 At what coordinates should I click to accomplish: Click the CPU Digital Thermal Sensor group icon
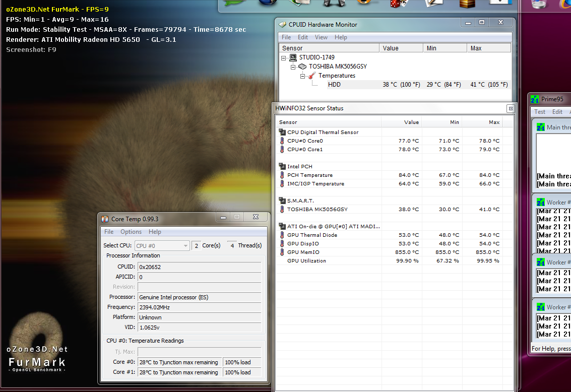(x=282, y=132)
